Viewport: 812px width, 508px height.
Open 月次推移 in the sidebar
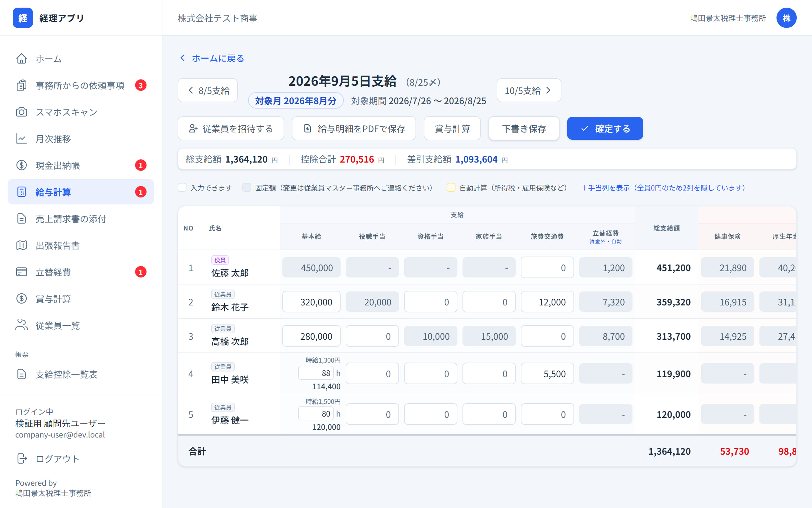(x=81, y=139)
